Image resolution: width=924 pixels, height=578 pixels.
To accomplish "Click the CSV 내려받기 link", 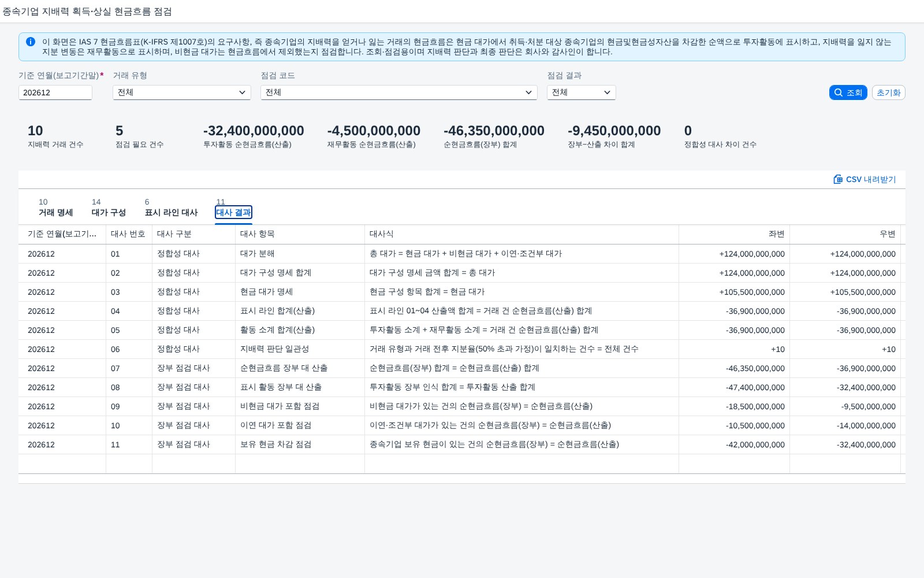I will pyautogui.click(x=865, y=179).
